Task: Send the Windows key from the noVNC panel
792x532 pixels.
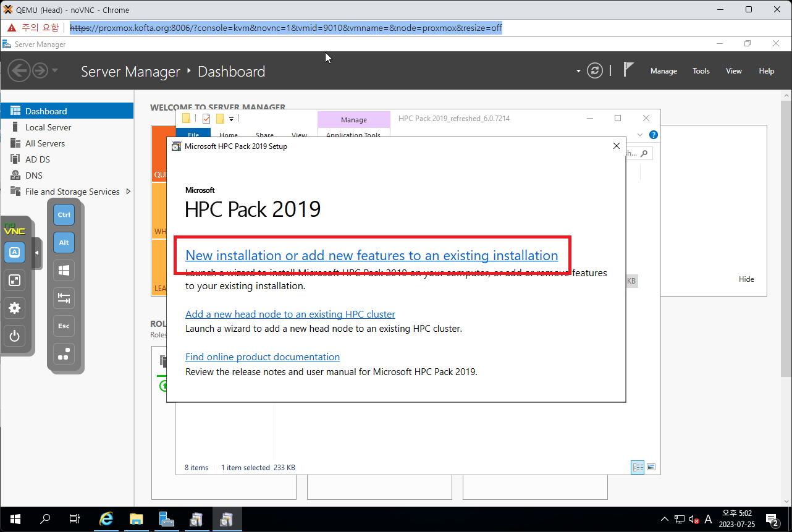Action: [x=64, y=270]
